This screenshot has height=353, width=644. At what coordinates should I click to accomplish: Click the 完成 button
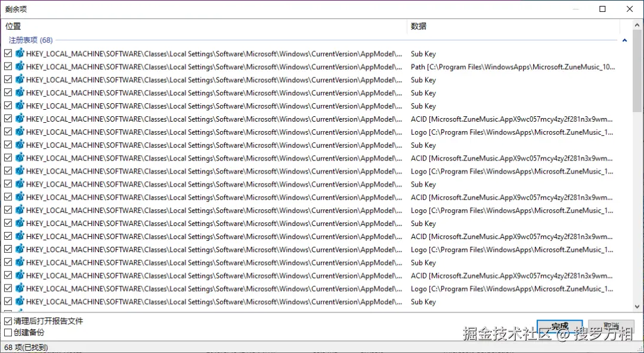(559, 327)
